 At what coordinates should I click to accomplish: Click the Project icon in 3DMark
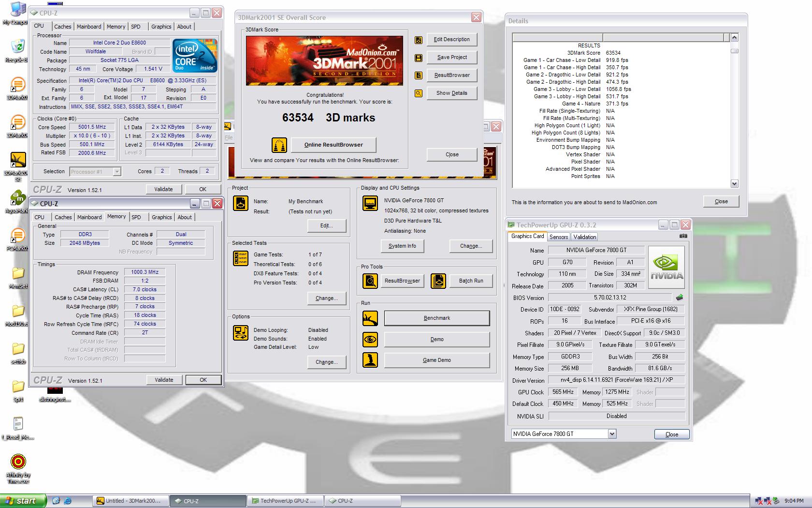tap(241, 203)
